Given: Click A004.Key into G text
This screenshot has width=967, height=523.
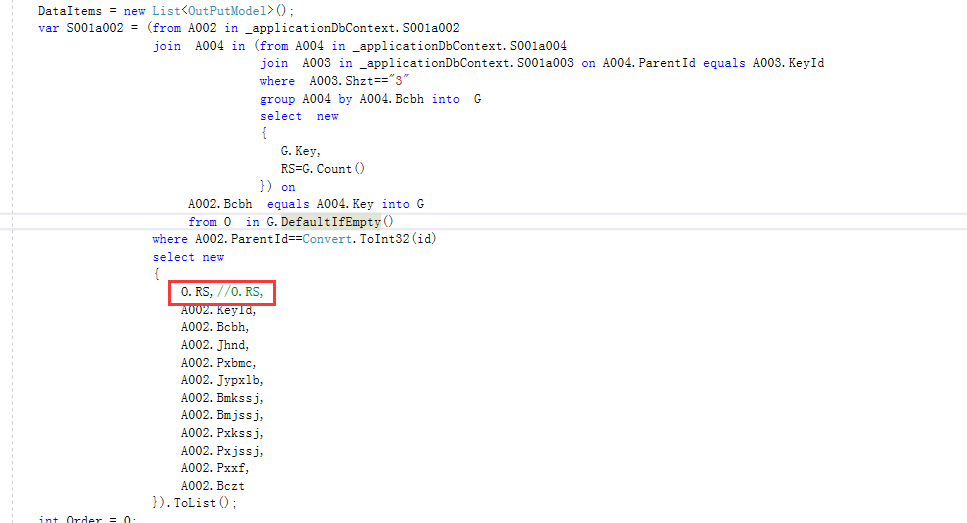Looking at the screenshot, I should tap(370, 204).
